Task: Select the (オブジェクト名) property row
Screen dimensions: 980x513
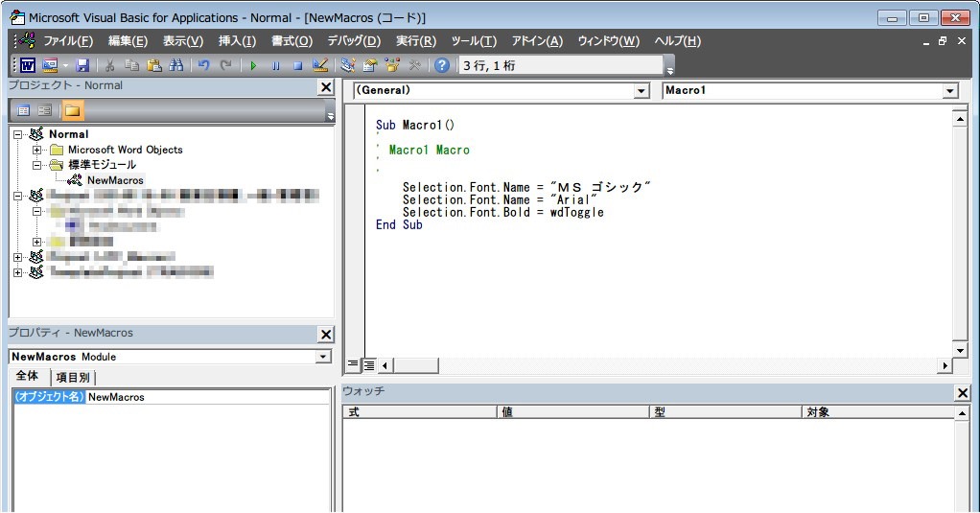Action: point(49,397)
